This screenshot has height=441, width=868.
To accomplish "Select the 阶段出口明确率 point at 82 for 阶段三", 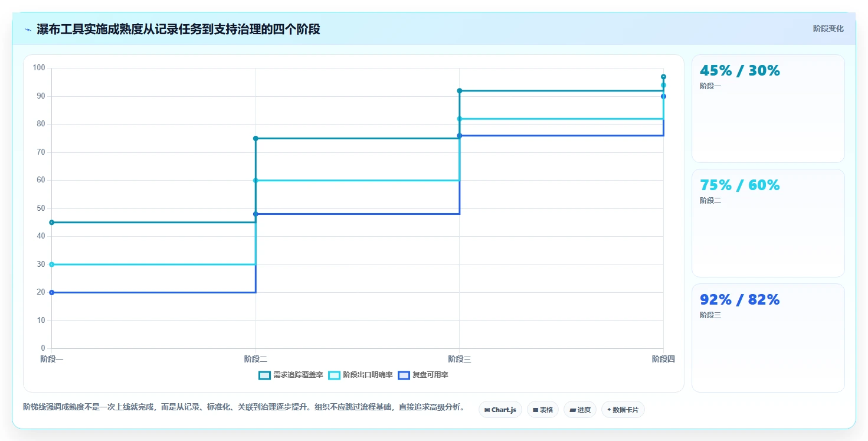I will (x=460, y=119).
